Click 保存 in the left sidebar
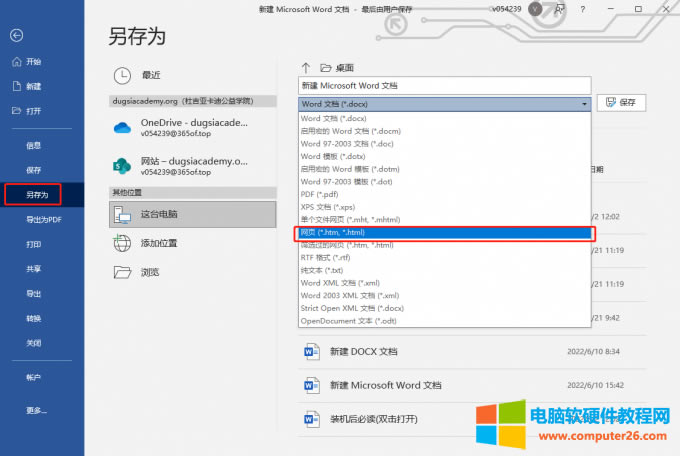 tap(33, 170)
